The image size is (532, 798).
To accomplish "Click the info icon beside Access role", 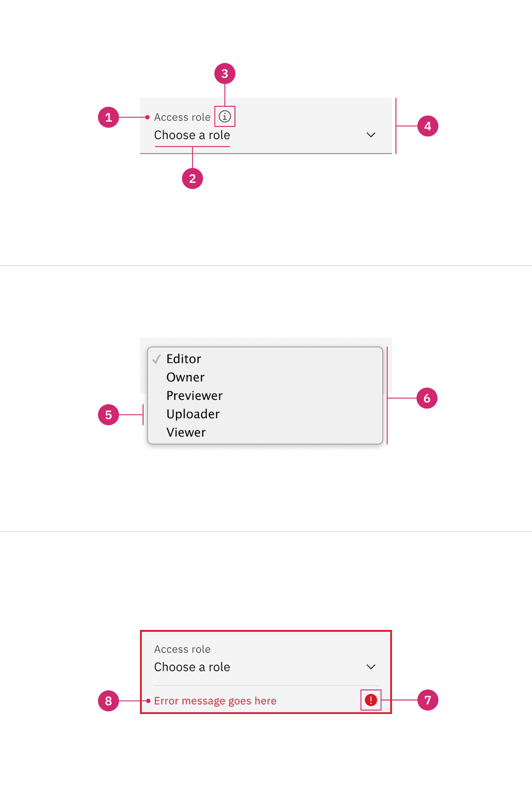I will (225, 116).
